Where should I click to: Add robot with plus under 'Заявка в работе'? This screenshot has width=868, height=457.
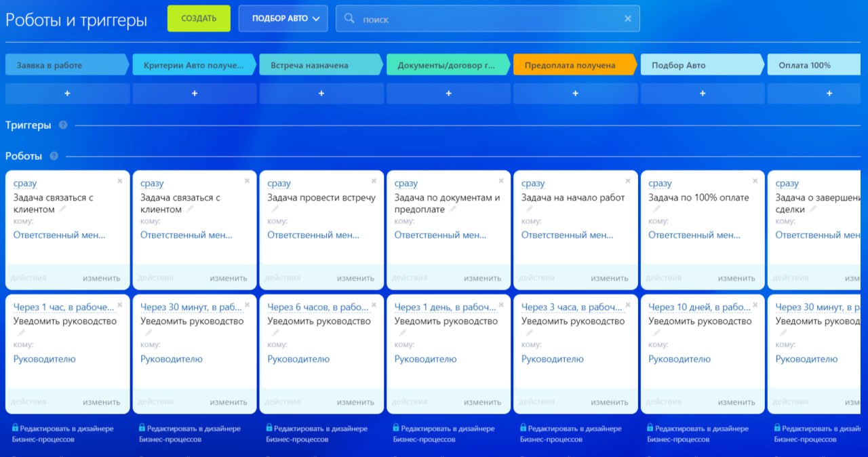coord(67,94)
